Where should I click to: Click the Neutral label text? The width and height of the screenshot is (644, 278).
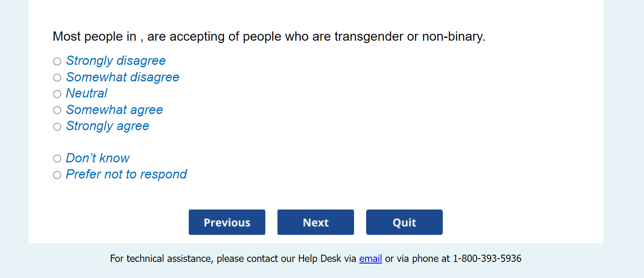[87, 93]
